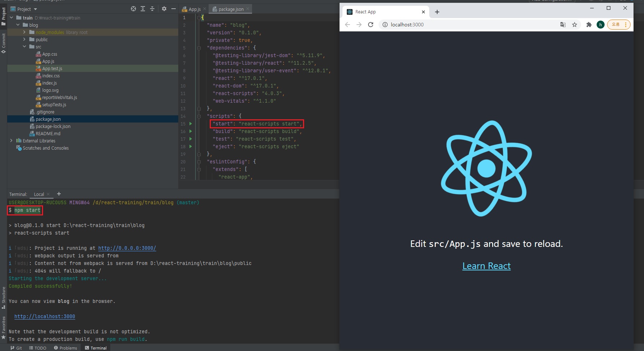Collapse the train root folder
Screen dimensions: 644x351
tap(11, 17)
